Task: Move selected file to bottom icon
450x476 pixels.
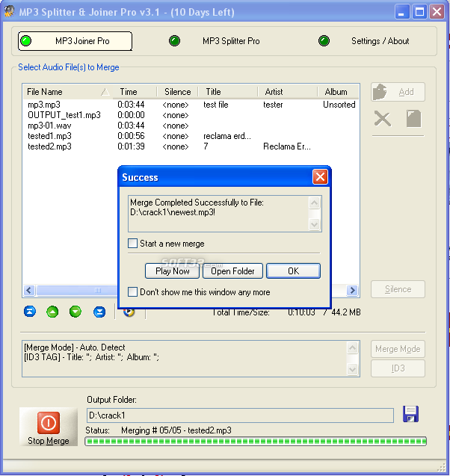Action: [99, 312]
